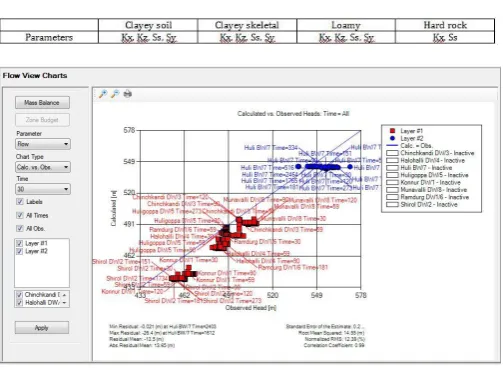Open the Parameter dropdown showing Flow
The image size is (503, 370).
pyautogui.click(x=43, y=144)
